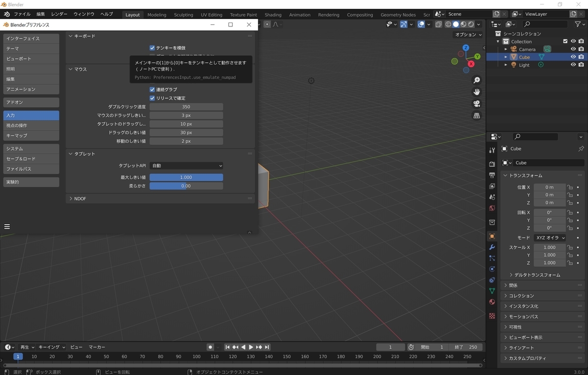
Task: Open the World properties tab icon
Action: (492, 208)
